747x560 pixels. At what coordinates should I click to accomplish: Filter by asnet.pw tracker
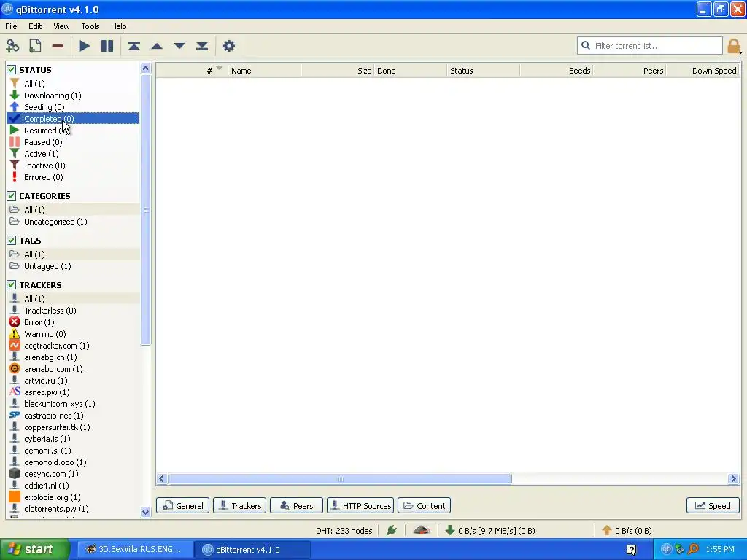pos(74,392)
